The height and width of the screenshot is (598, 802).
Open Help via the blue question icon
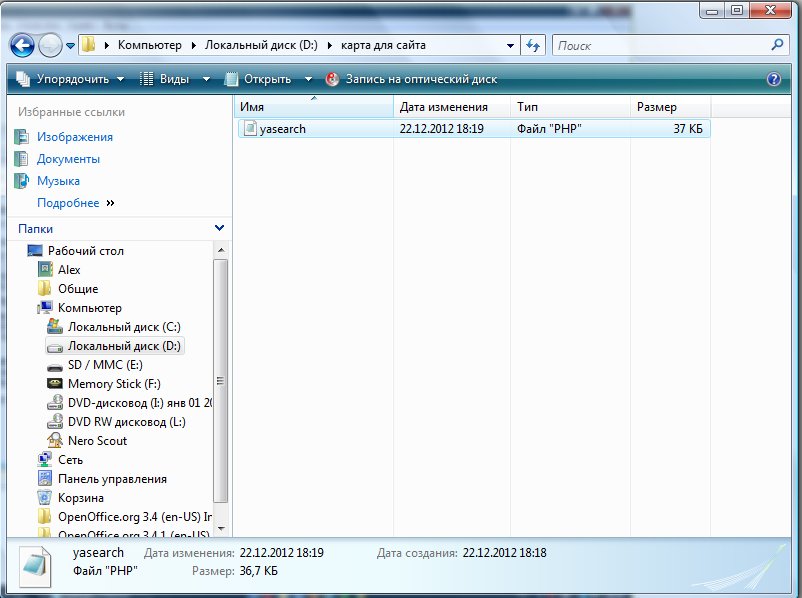pyautogui.click(x=774, y=79)
